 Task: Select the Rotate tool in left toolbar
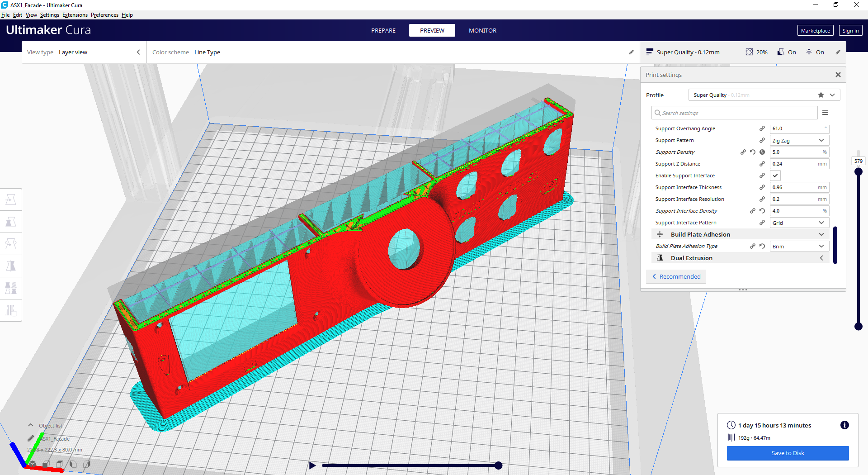[11, 244]
